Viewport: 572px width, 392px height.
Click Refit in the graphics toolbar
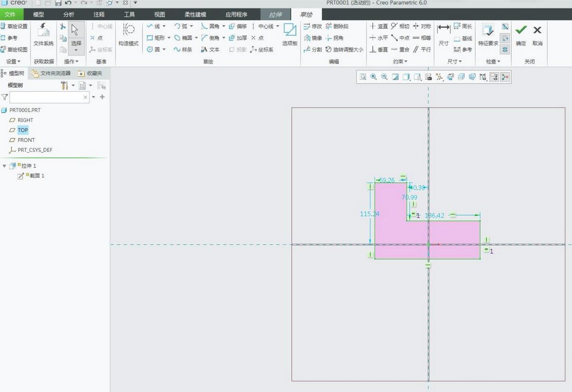[363, 77]
